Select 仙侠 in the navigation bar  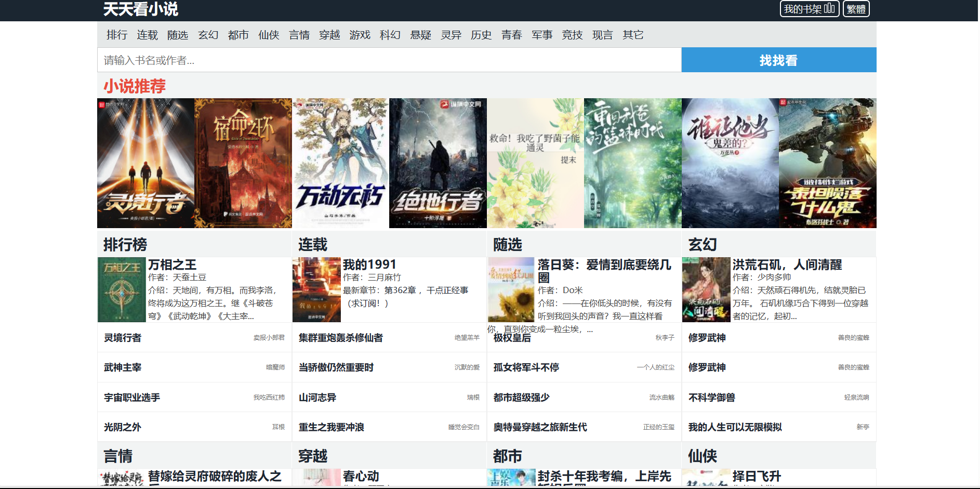269,35
